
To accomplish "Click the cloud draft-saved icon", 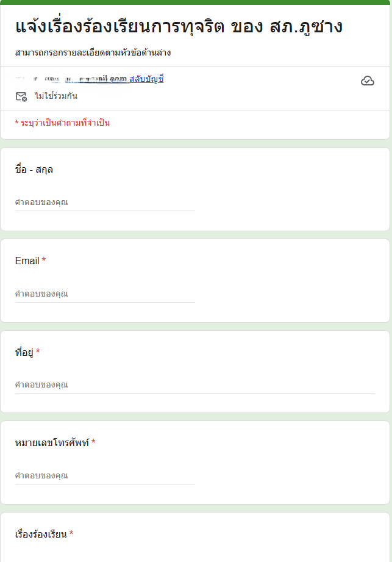I will pyautogui.click(x=367, y=81).
